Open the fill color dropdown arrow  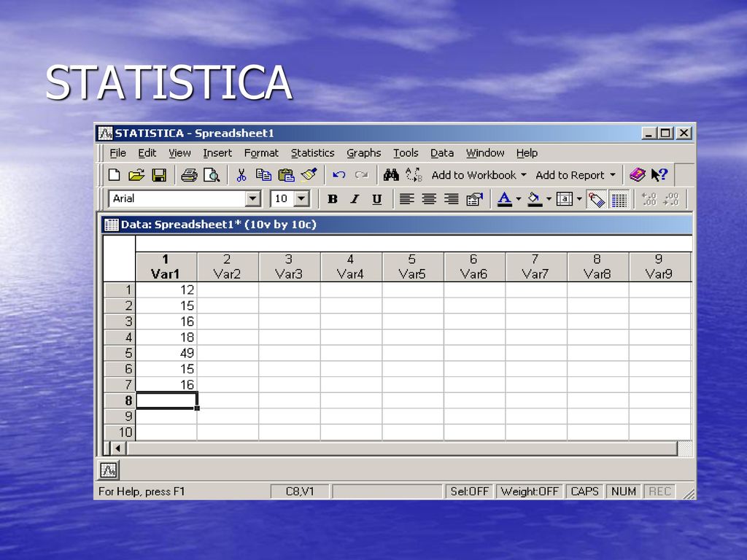pyautogui.click(x=549, y=199)
